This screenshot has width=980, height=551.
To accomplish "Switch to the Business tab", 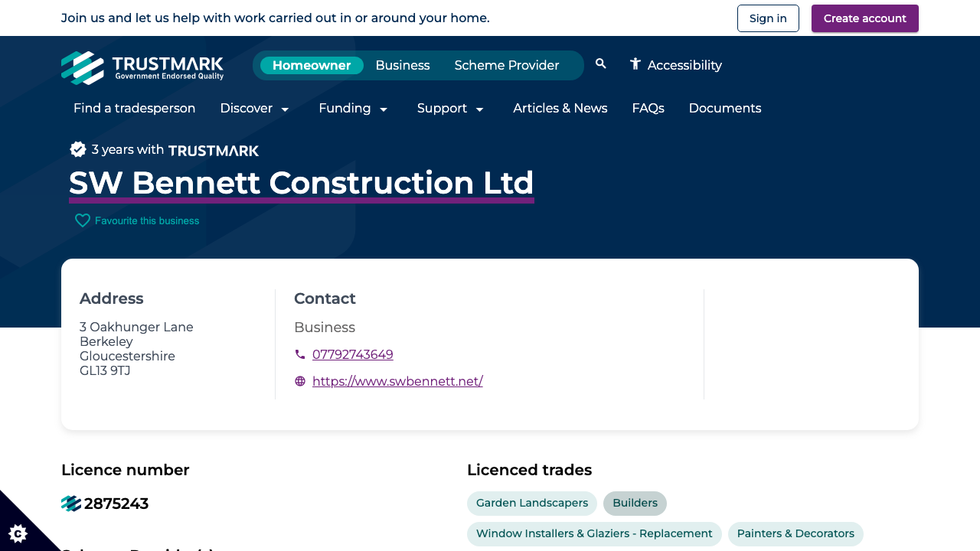I will [403, 65].
